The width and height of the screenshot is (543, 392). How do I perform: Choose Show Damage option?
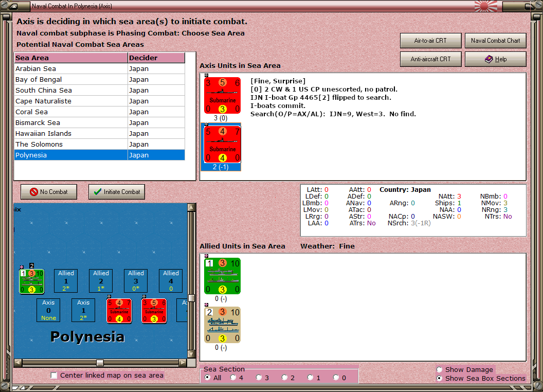click(440, 369)
